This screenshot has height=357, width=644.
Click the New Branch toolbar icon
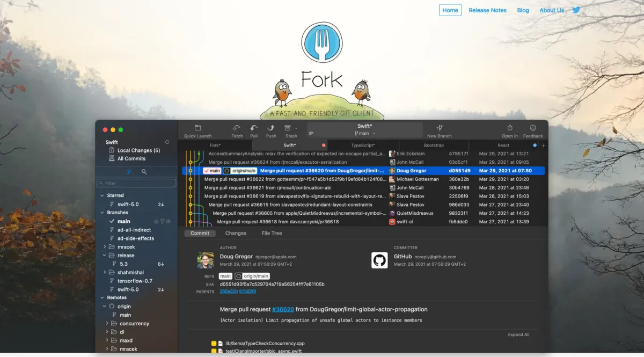click(x=440, y=128)
